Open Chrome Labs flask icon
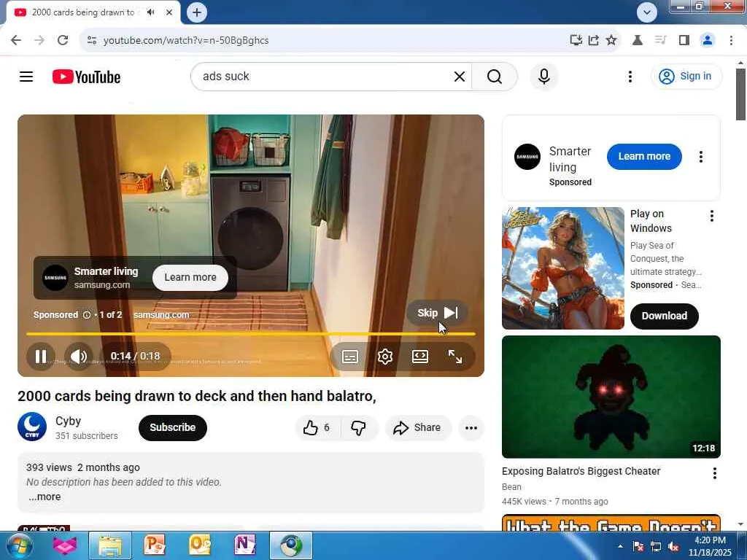747x560 pixels. click(637, 40)
